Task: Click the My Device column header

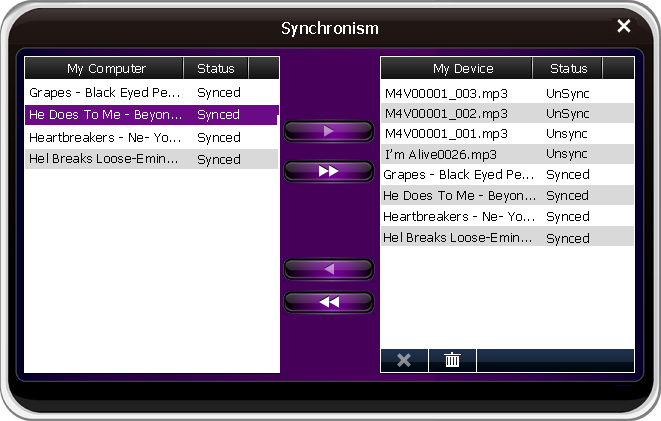Action: 462,68
